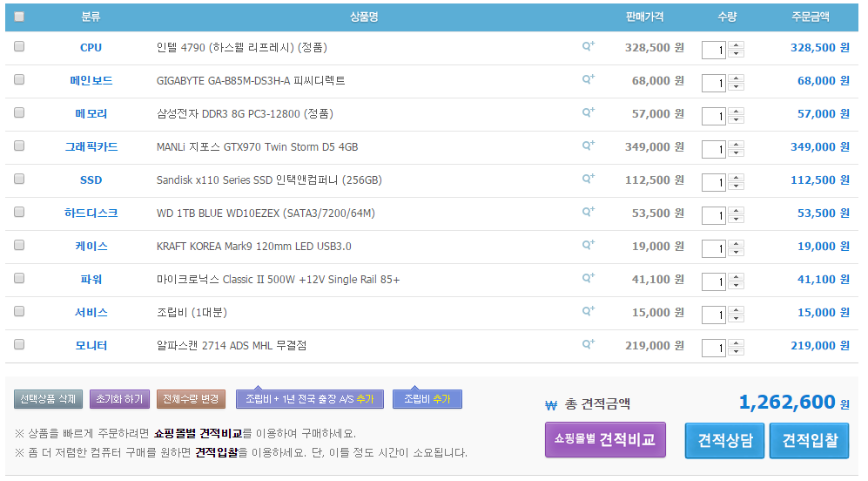Open detail icon for MANLi GTX970 graphics card
Screen dimensions: 868x481
588,146
